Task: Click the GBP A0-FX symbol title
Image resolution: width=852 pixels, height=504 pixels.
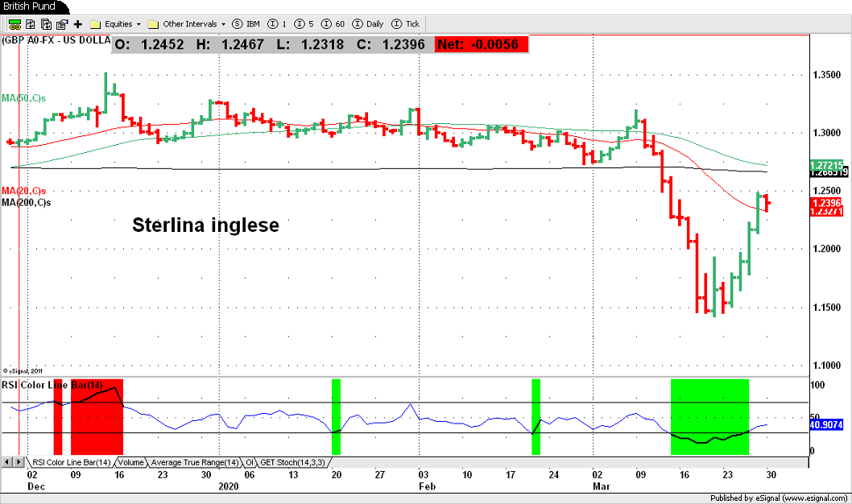Action: (x=56, y=40)
